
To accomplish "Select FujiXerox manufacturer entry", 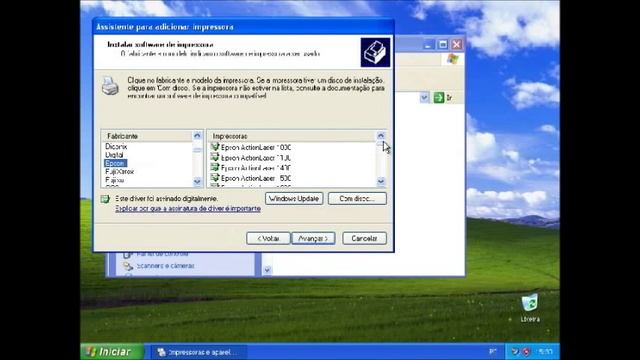I will pyautogui.click(x=119, y=171).
